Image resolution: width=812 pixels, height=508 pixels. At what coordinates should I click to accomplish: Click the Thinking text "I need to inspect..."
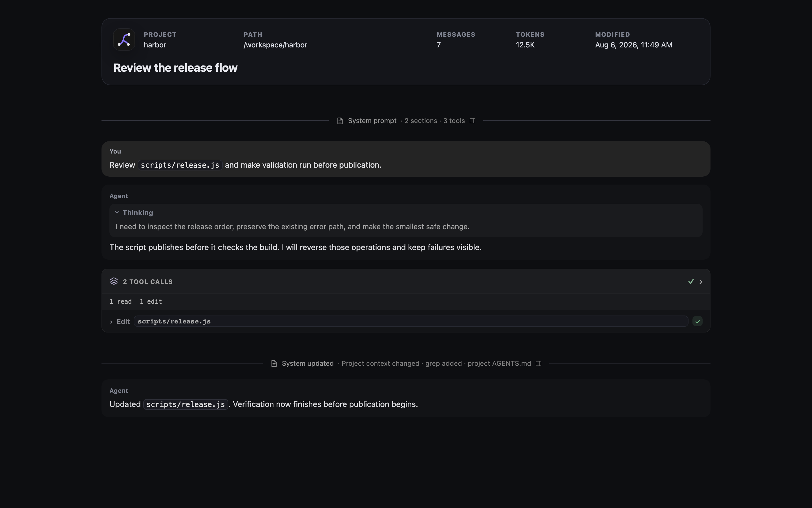click(x=292, y=226)
